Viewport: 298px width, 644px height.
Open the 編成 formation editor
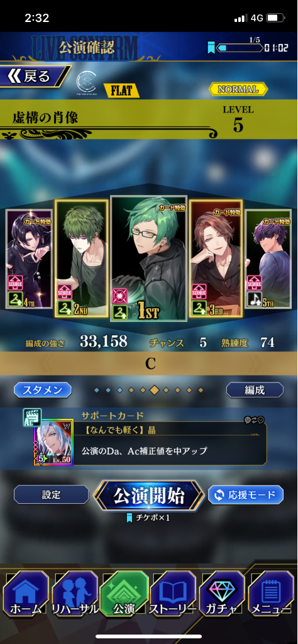(255, 390)
